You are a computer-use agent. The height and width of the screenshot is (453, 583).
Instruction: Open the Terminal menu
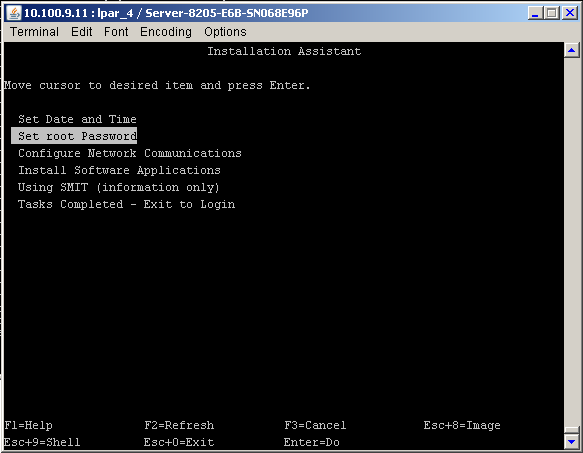tap(34, 32)
